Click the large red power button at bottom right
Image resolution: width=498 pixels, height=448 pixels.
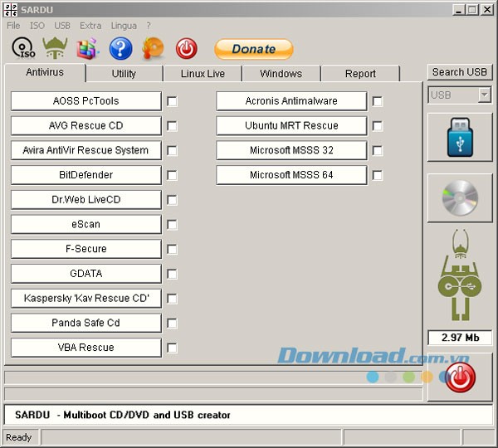459,378
